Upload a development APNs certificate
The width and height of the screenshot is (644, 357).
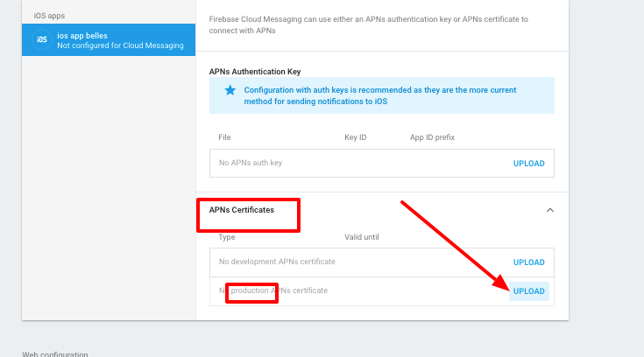click(x=528, y=262)
